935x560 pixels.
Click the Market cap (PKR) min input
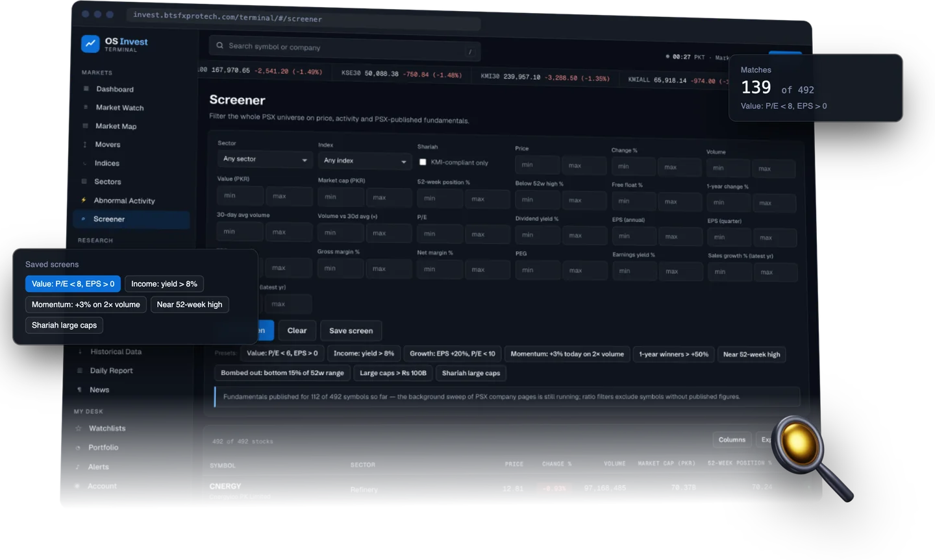(340, 197)
